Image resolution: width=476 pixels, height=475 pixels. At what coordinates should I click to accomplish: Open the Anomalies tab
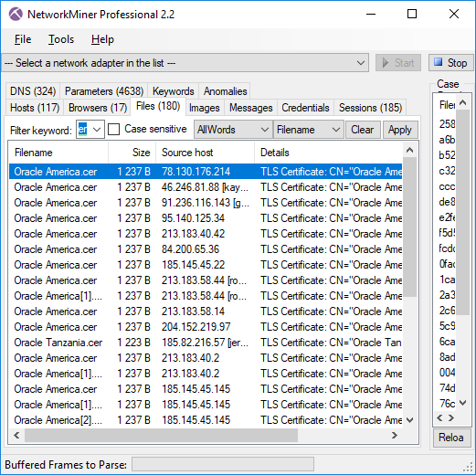[225, 91]
